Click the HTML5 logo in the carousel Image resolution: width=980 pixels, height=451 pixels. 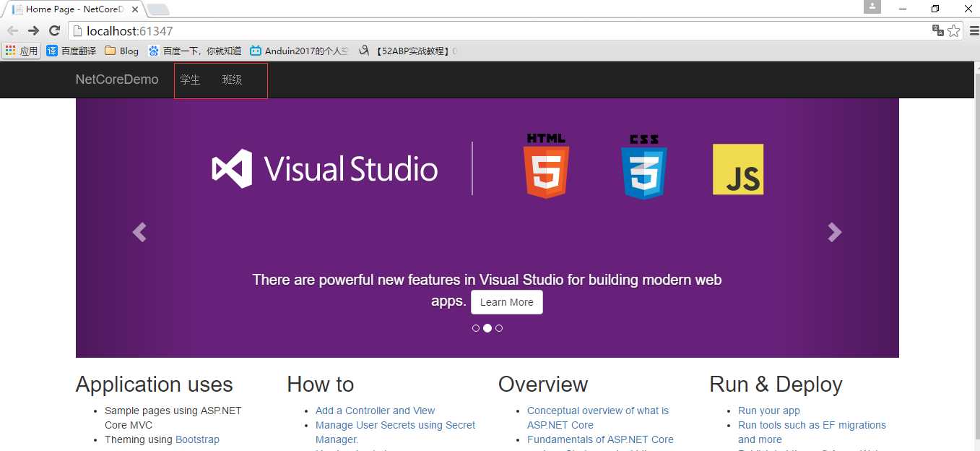[546, 166]
